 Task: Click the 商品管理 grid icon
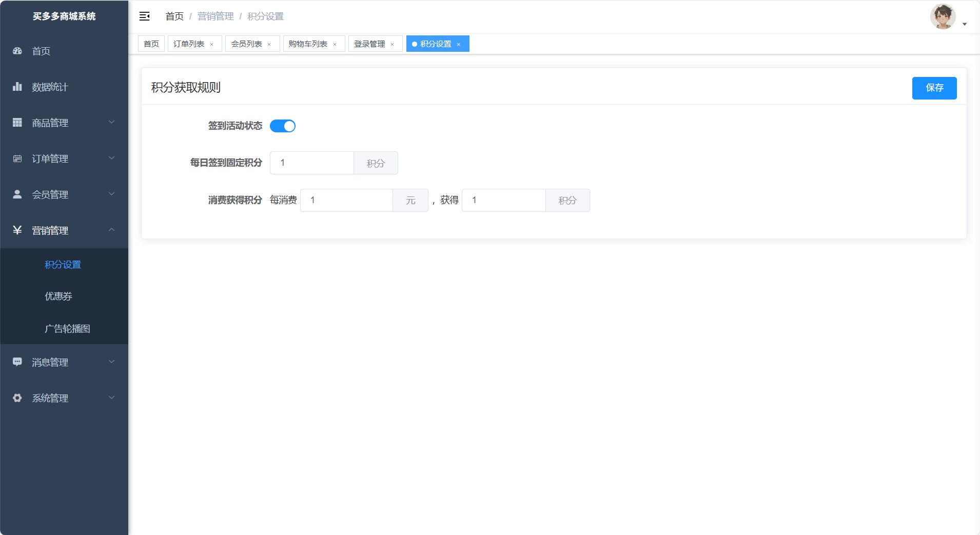(x=17, y=123)
